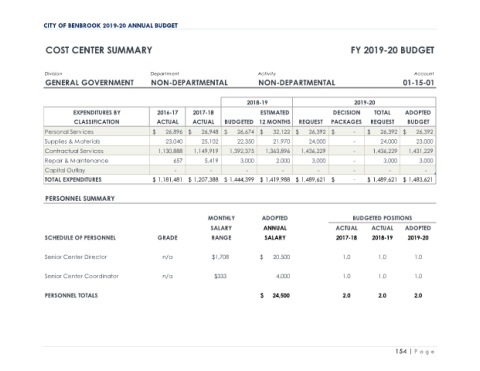Screen dimensions: 480x371
Task: Click the Repair & Maintenance row label
Action: click(x=76, y=161)
